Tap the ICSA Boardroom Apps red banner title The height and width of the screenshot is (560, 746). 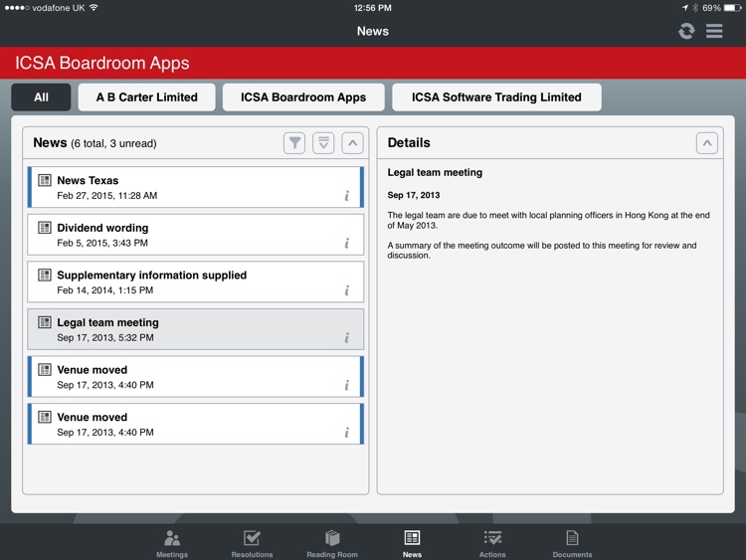tap(102, 63)
